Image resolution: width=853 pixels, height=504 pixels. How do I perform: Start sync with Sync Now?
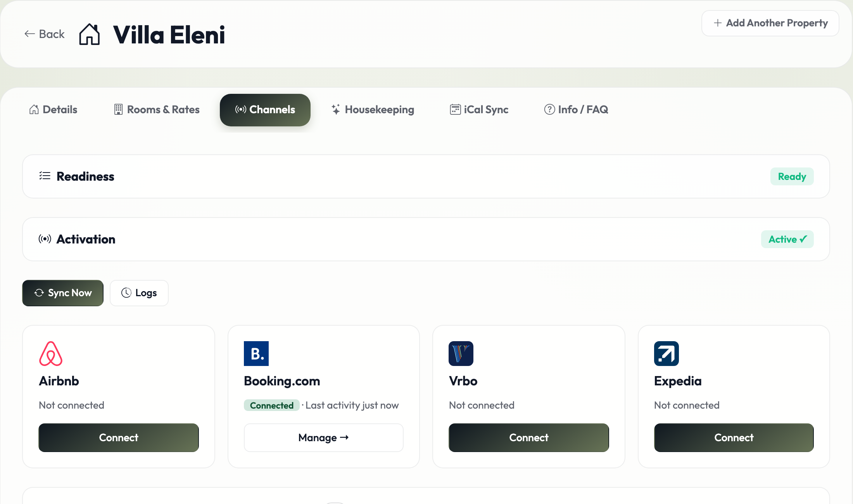pyautogui.click(x=63, y=293)
